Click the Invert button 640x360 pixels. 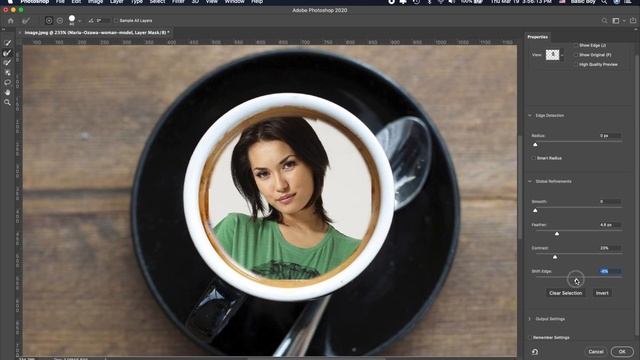point(602,293)
